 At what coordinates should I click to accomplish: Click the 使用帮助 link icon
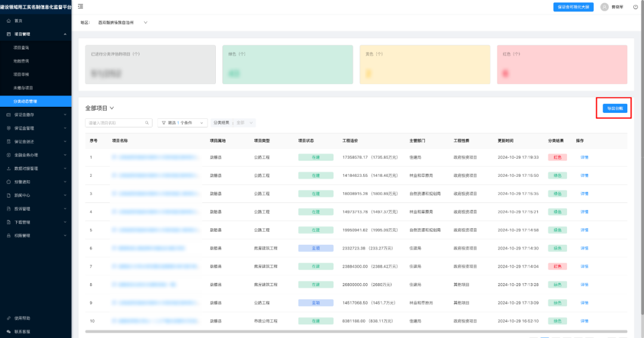[x=8, y=318]
